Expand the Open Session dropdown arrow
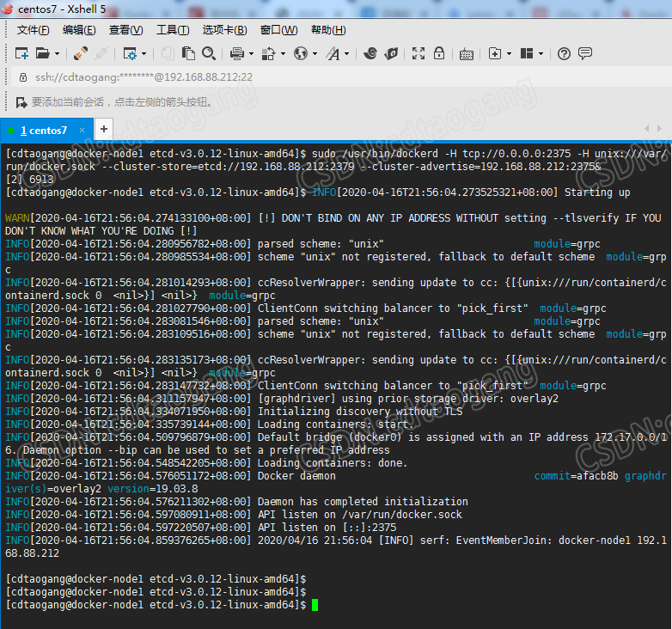 pyautogui.click(x=56, y=53)
